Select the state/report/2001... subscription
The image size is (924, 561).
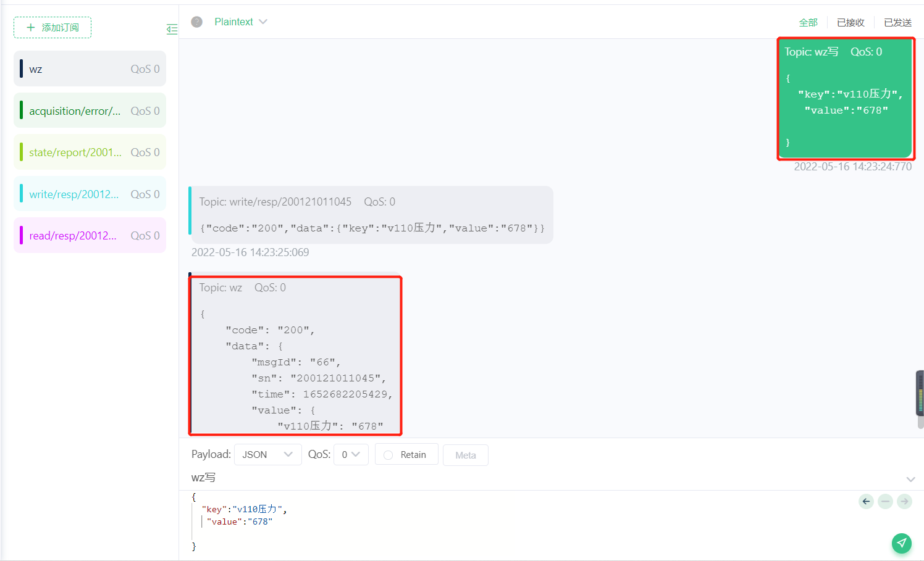pos(90,152)
